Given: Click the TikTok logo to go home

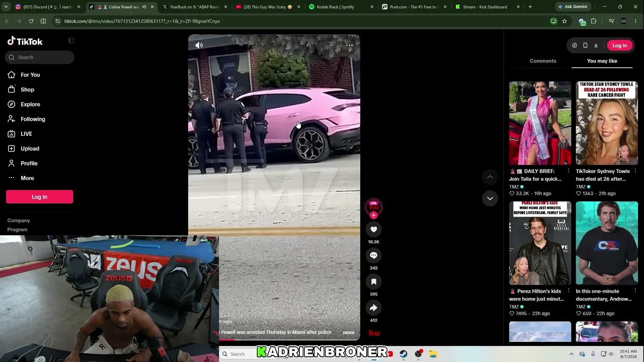Looking at the screenshot, I should (25, 41).
